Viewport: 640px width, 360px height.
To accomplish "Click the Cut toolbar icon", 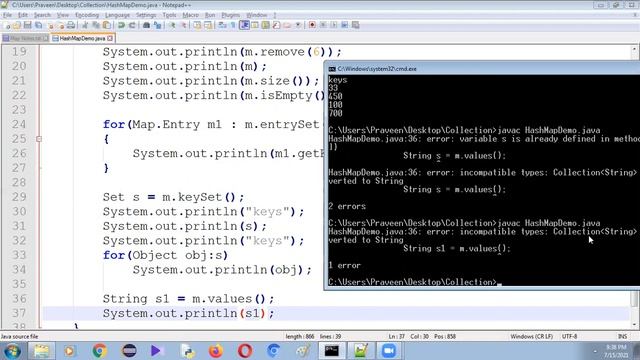I will click(85, 25).
